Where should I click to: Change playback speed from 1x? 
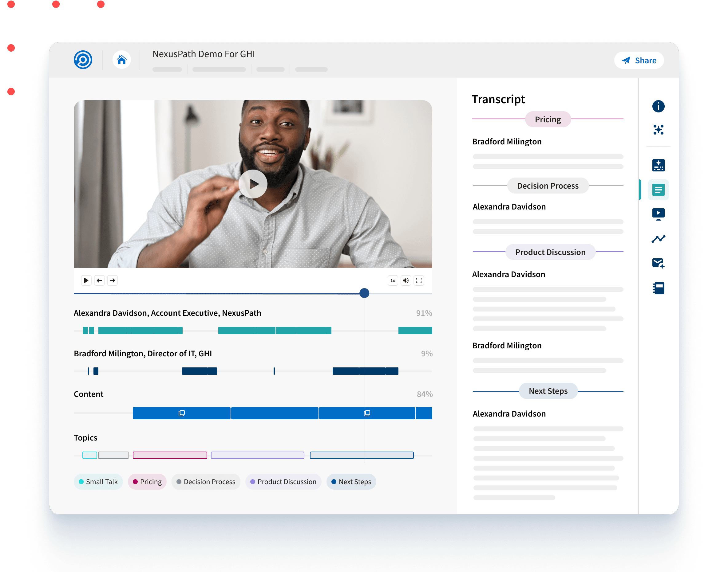[392, 280]
